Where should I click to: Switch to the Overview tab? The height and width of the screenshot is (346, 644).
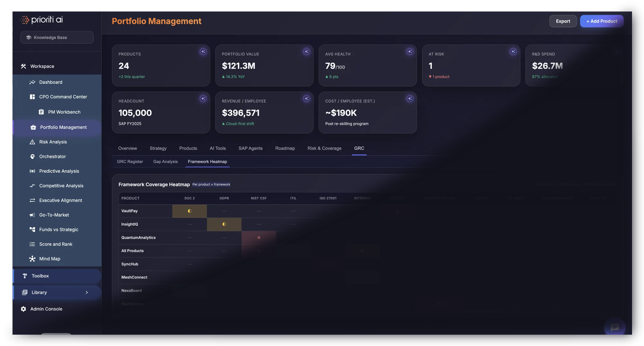pos(127,148)
